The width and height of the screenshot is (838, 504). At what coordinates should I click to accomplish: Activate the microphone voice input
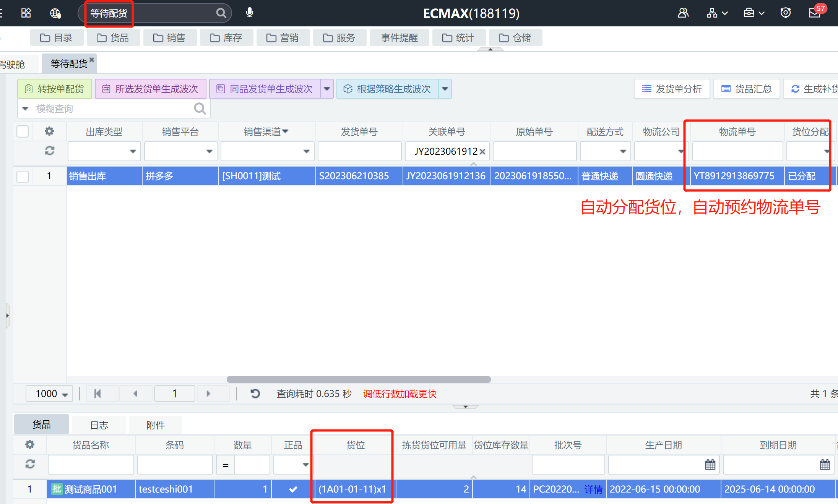tap(250, 13)
